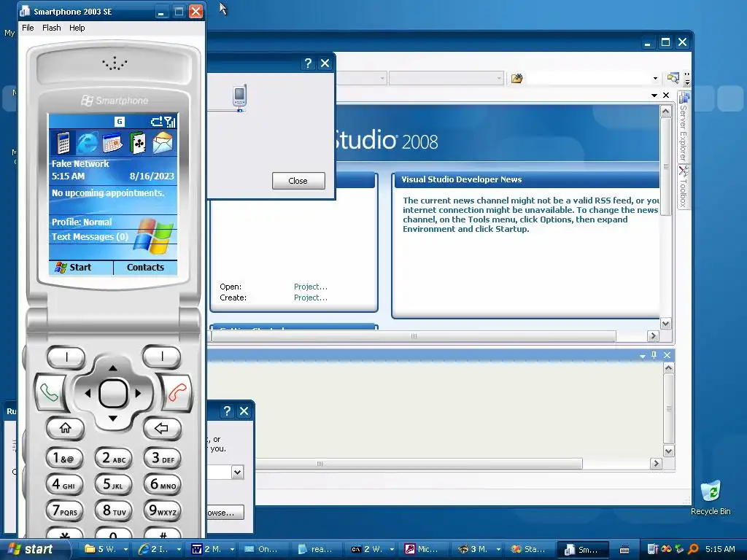Click D-pad down arrow on phone

point(113,419)
